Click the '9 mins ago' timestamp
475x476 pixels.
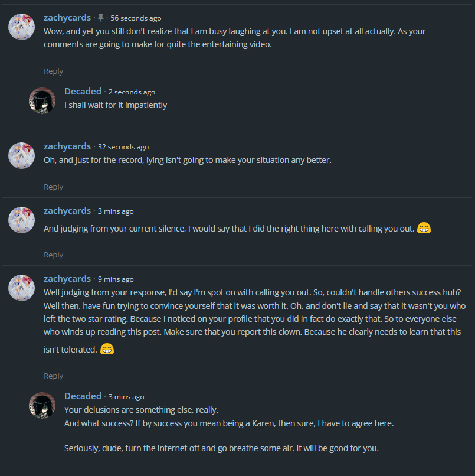[116, 279]
